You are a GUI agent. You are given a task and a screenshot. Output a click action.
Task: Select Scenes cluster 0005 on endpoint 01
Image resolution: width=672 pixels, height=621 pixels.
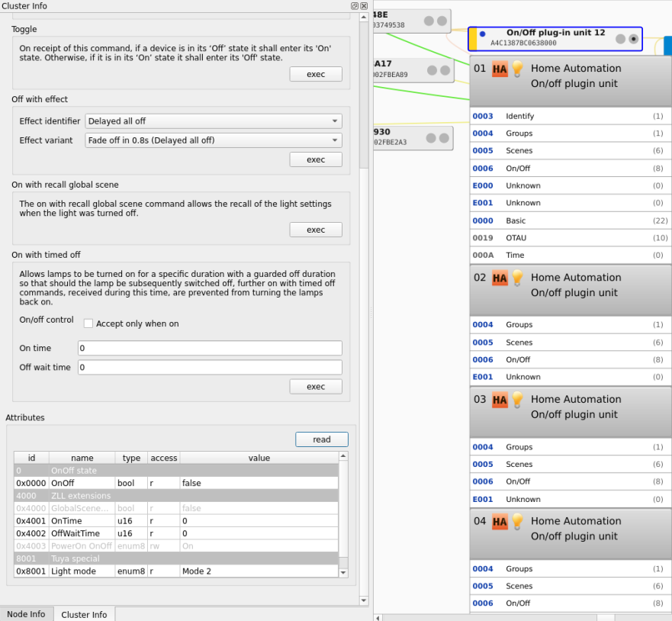pos(570,150)
